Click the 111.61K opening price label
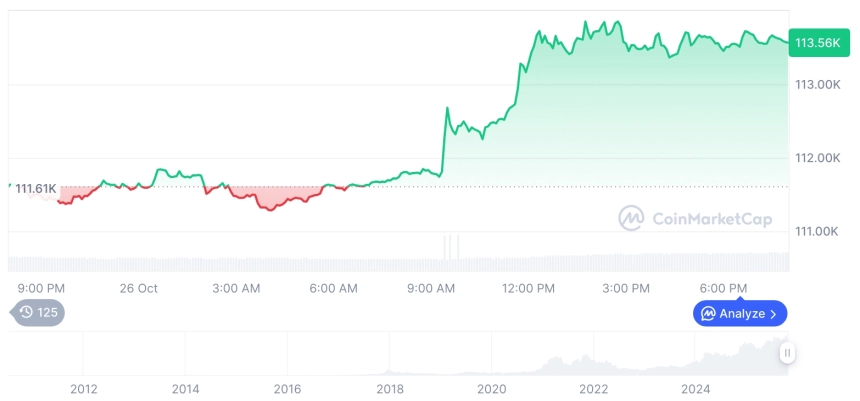The width and height of the screenshot is (860, 401). [x=35, y=189]
